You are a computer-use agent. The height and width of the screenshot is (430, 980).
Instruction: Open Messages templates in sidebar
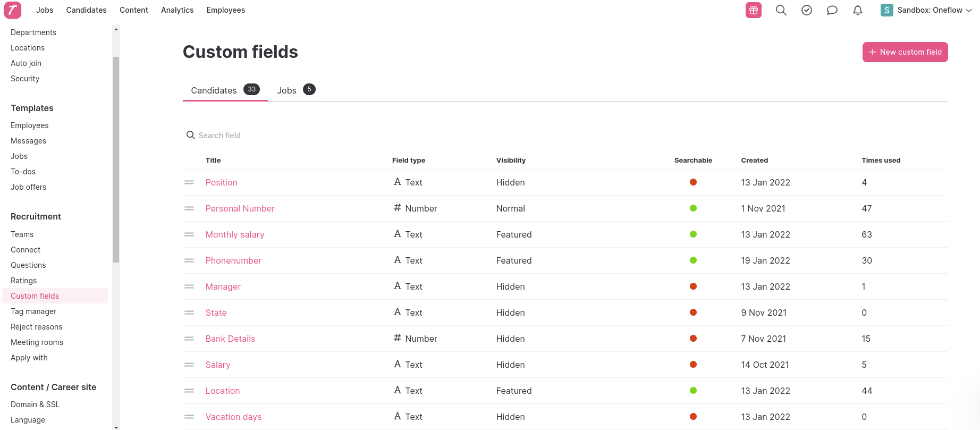point(28,141)
